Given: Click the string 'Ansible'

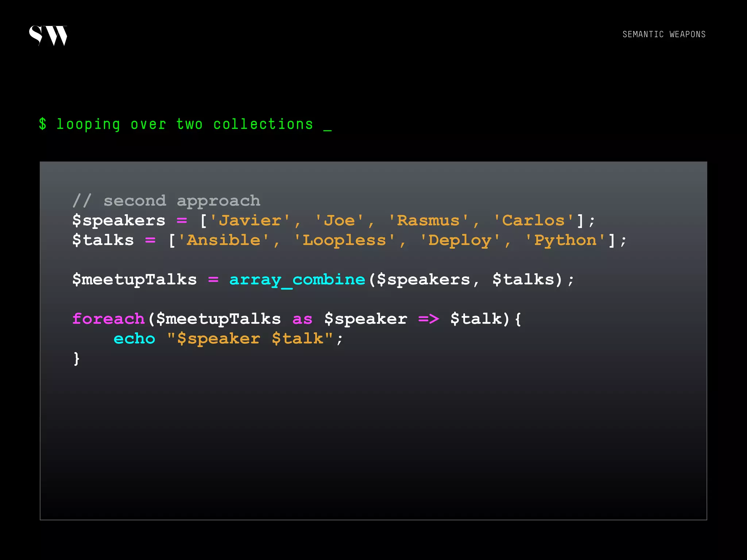Looking at the screenshot, I should 224,240.
